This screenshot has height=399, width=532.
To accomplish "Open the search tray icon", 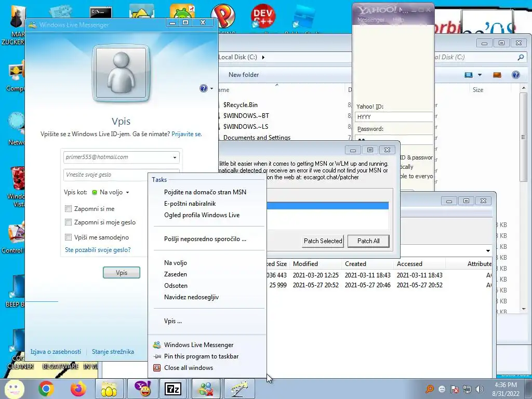I will (430, 389).
